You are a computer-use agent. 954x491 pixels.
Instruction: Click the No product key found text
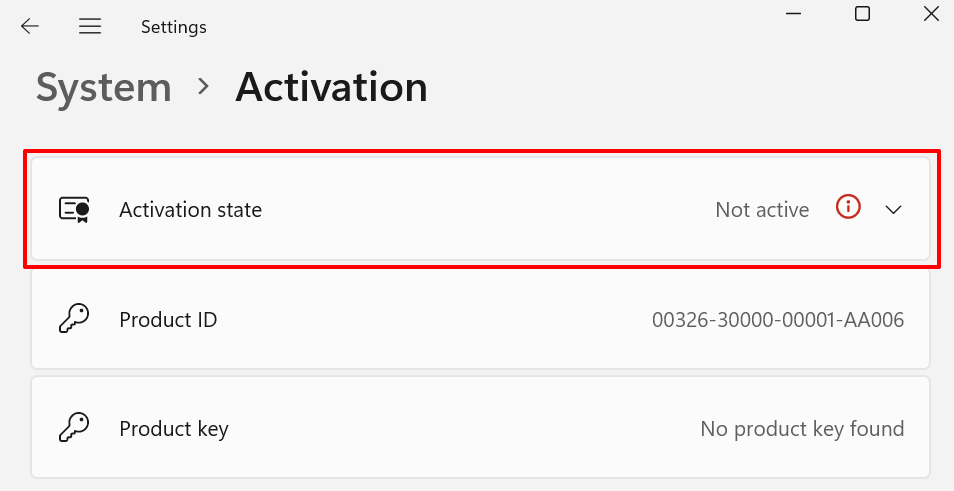tap(802, 429)
